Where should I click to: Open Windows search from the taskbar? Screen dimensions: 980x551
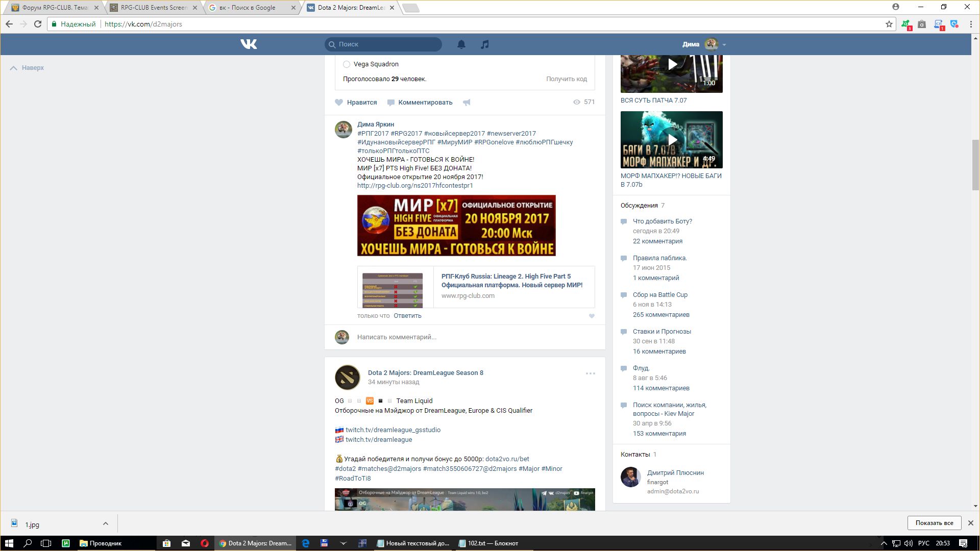[28, 543]
